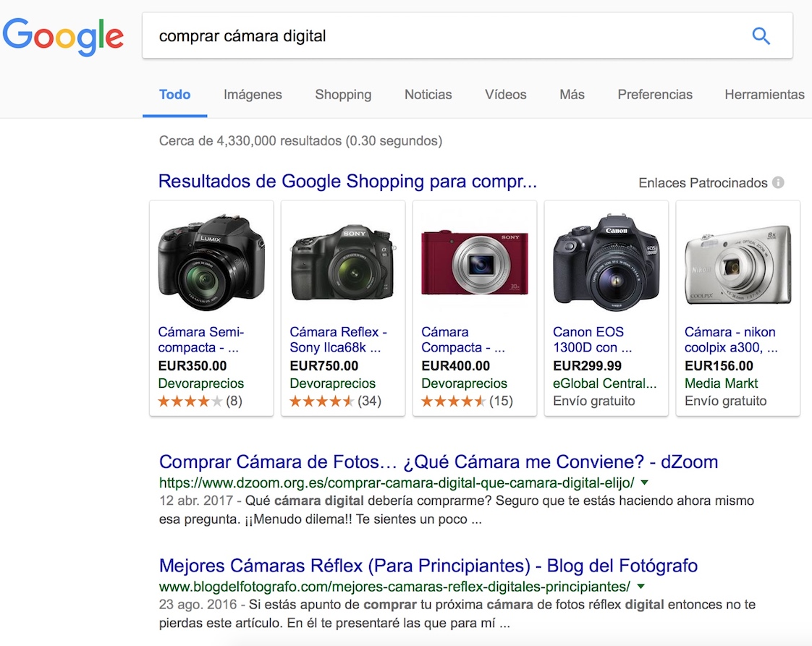Switch to the Imágenes tab
The image size is (812, 646).
(x=253, y=95)
